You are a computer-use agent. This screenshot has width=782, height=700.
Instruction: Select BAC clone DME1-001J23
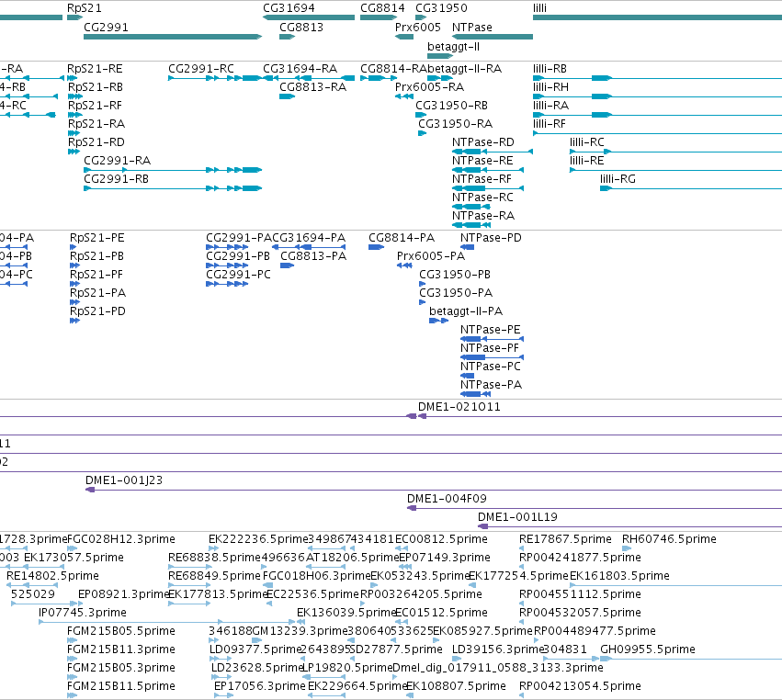(124, 480)
